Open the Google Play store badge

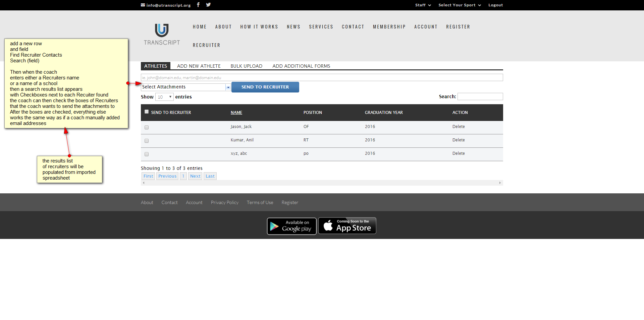[292, 226]
